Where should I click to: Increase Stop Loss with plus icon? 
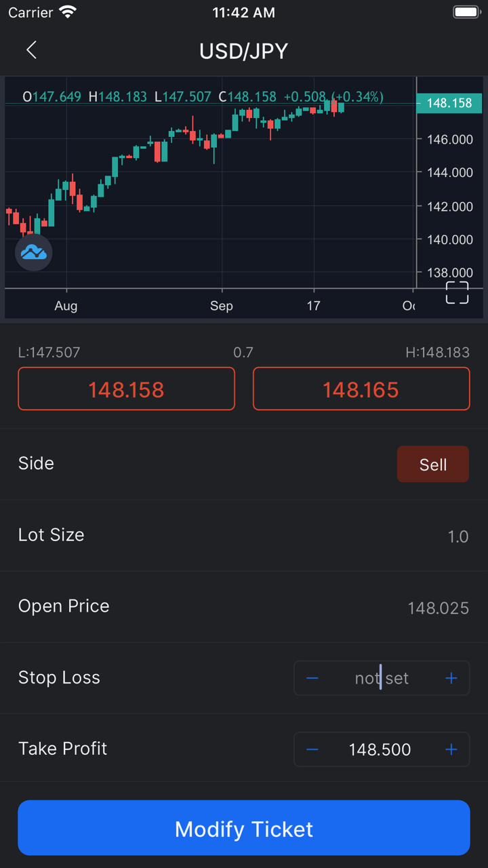pos(451,678)
